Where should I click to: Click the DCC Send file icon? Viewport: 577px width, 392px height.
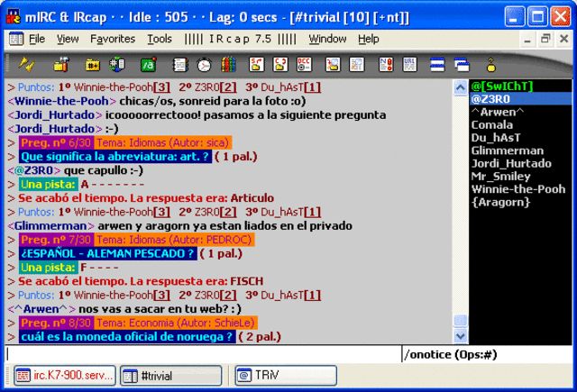pos(256,65)
